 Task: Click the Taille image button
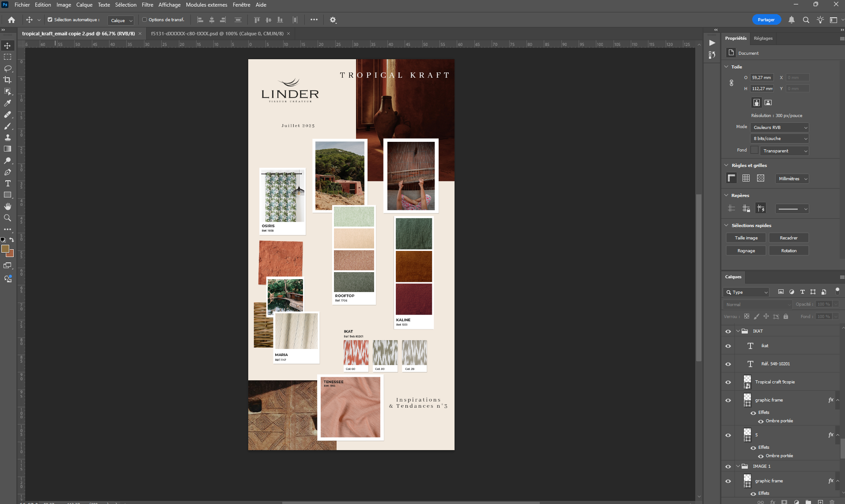(x=746, y=238)
